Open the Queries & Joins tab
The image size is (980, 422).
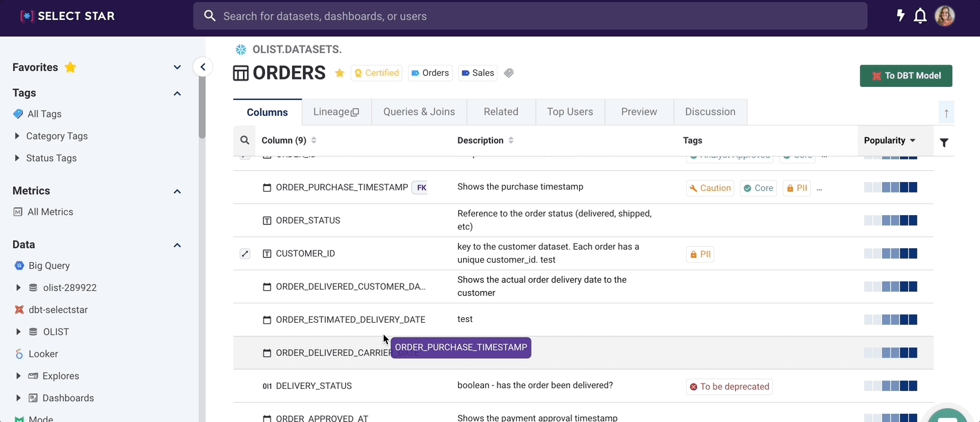point(419,112)
